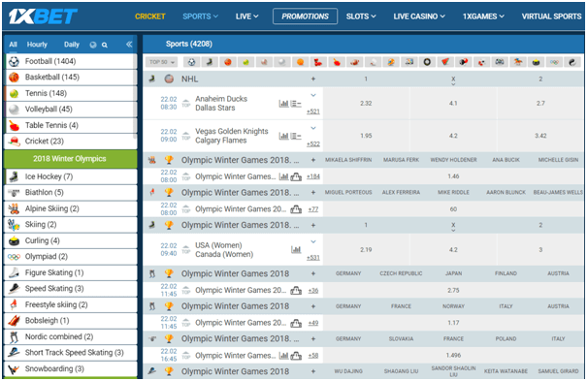Filter by the American football icon in strip
Screen dimensions: 588x381
(354, 62)
